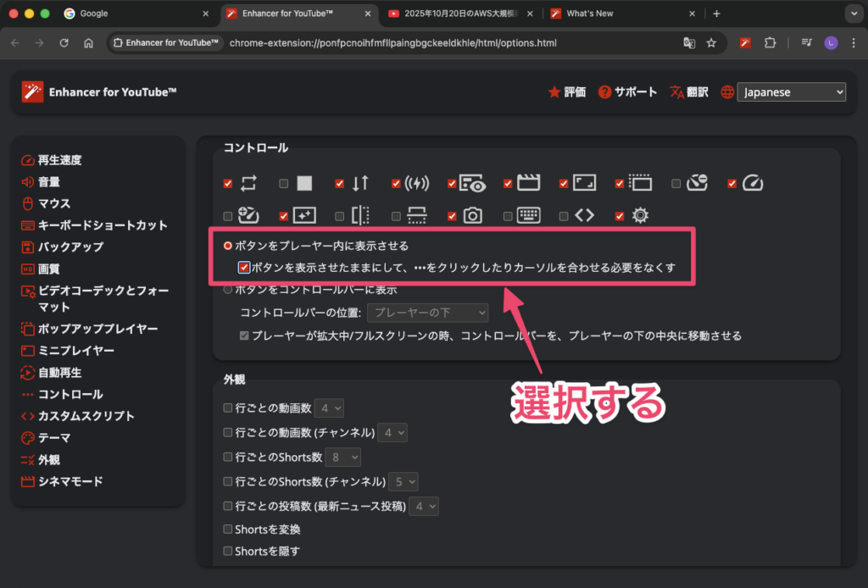Viewport: 868px width, 588px height.
Task: Click the 評価 rating link
Action: coord(566,92)
